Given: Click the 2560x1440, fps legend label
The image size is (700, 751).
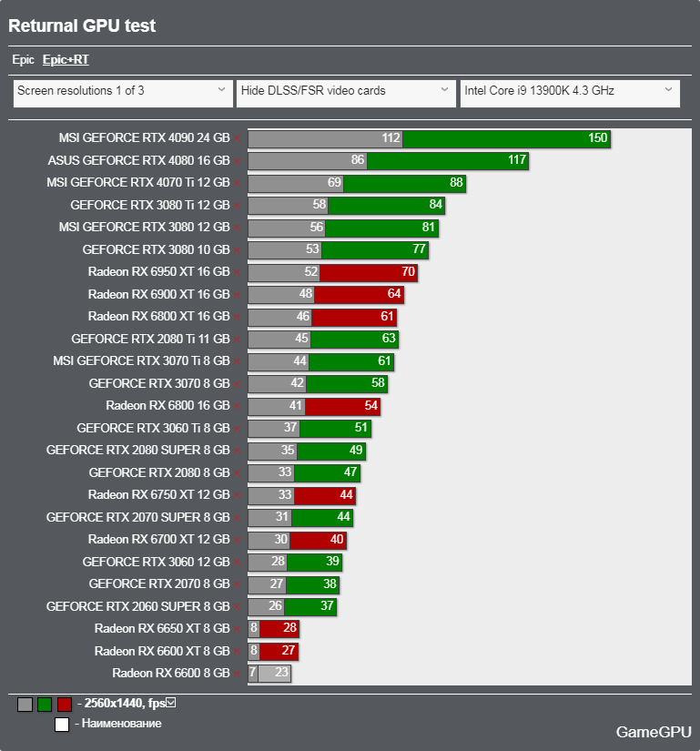Looking at the screenshot, I should coord(125,703).
